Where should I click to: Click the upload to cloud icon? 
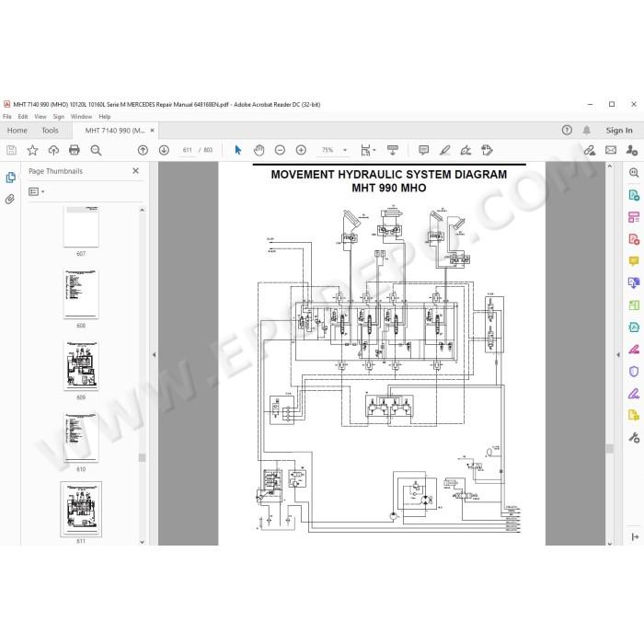[53, 150]
